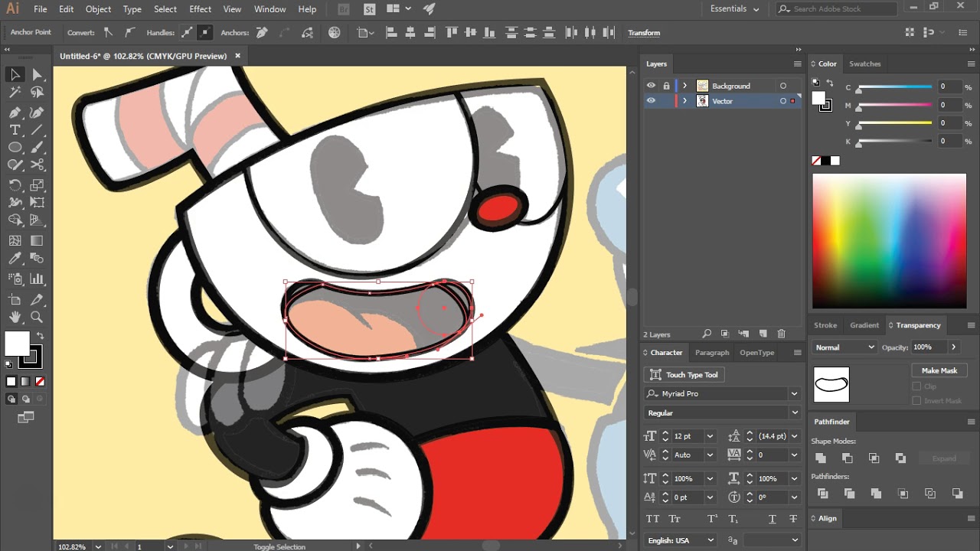
Task: Click the Transform link in control bar
Action: coord(644,33)
